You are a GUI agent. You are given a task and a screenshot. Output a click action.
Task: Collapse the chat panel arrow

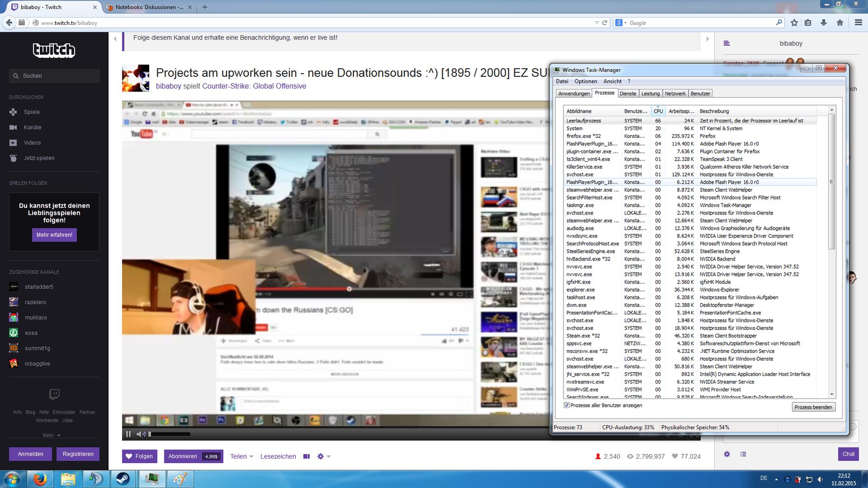[708, 39]
